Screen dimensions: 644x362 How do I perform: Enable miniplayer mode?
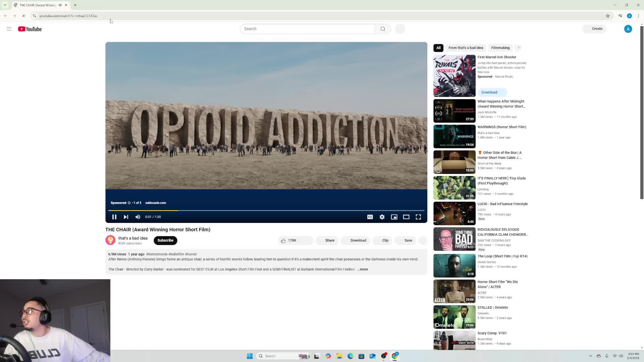click(x=394, y=217)
